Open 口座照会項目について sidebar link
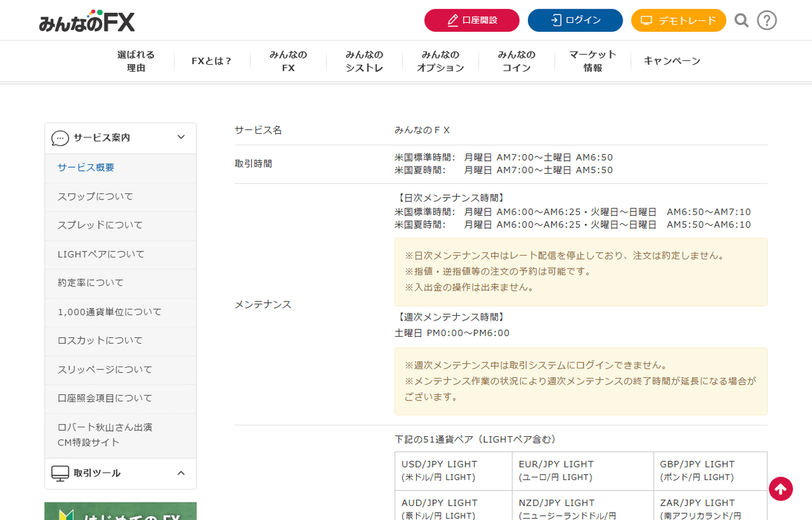This screenshot has height=520, width=812. pyautogui.click(x=120, y=398)
